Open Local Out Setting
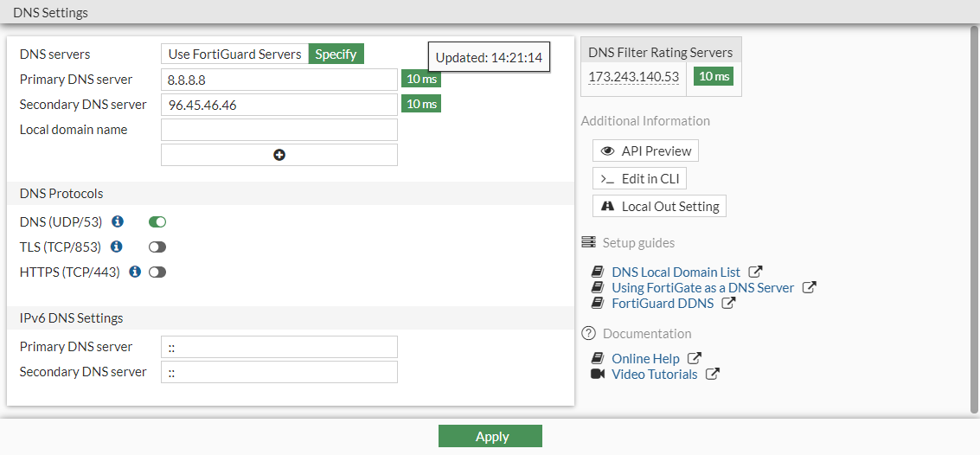Screen dimensions: 980x455 pos(659,206)
